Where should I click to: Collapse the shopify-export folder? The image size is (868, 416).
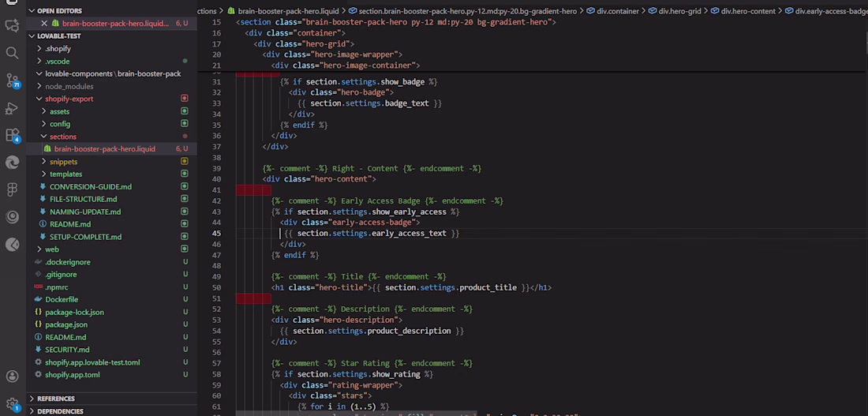(x=39, y=99)
